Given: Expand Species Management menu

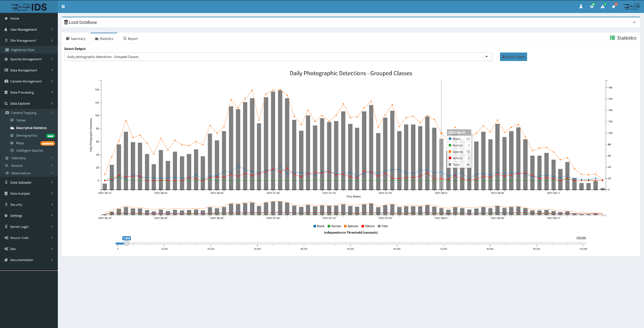Looking at the screenshot, I should tap(29, 59).
